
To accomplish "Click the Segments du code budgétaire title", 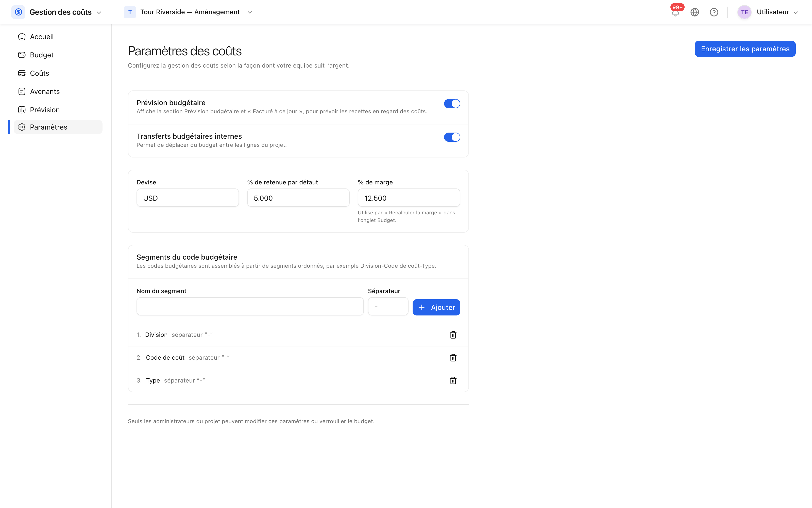I will (x=187, y=257).
